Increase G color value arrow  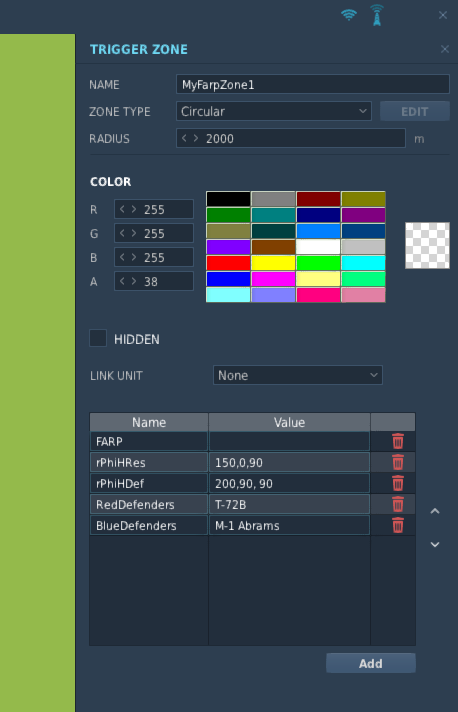point(134,233)
